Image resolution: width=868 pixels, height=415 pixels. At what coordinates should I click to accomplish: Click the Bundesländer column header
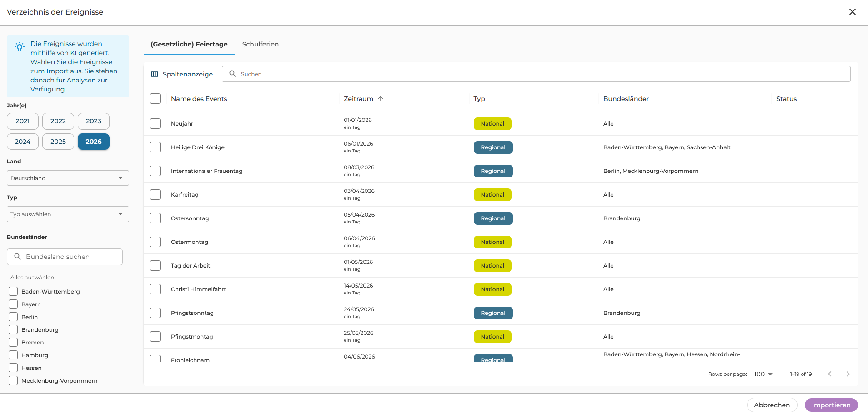626,99
